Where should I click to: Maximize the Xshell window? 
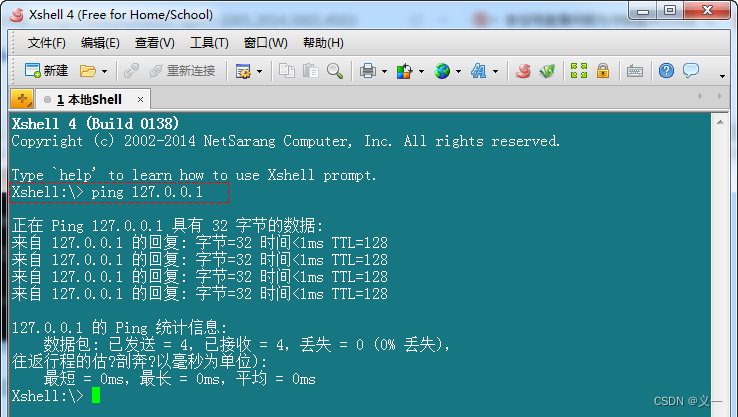tap(670, 10)
